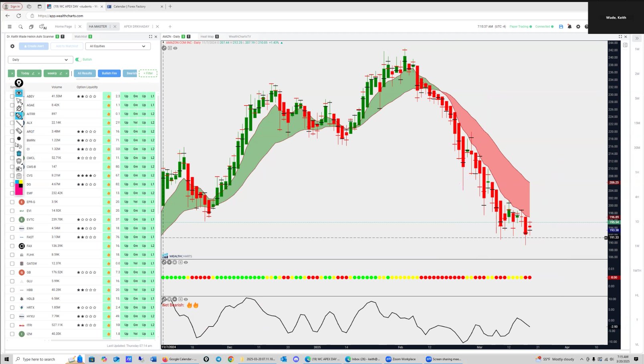Toggle annotation visibility eye tool
Image resolution: width=644 pixels, height=364 pixels.
pyautogui.click(x=19, y=93)
